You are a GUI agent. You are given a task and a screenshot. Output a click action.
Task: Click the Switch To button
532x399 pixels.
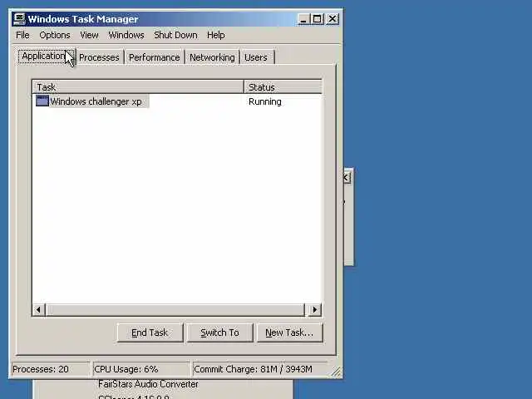tap(219, 332)
